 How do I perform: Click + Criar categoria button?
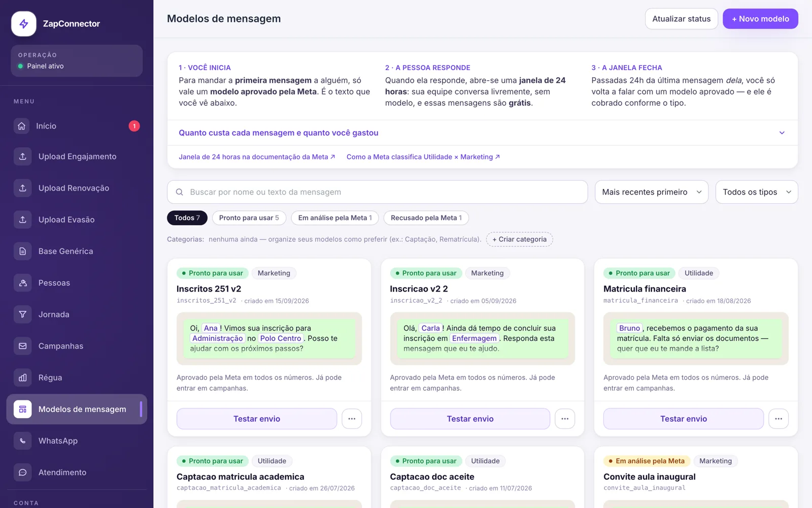pyautogui.click(x=519, y=239)
